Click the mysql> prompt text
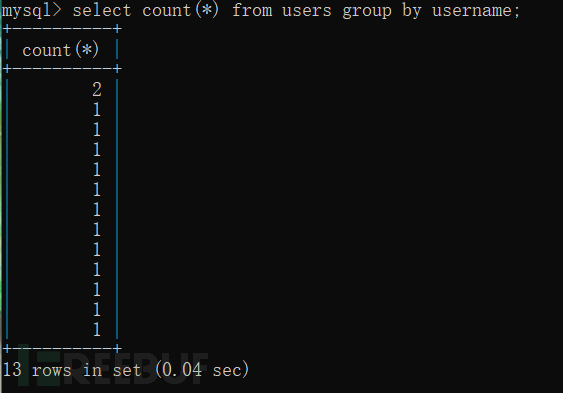The image size is (563, 393). (31, 11)
